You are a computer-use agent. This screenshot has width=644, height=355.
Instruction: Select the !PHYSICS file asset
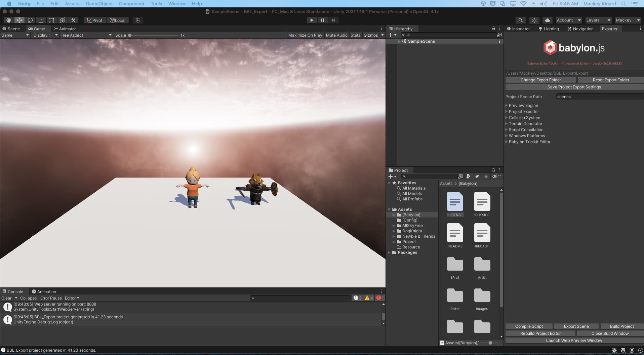point(482,204)
